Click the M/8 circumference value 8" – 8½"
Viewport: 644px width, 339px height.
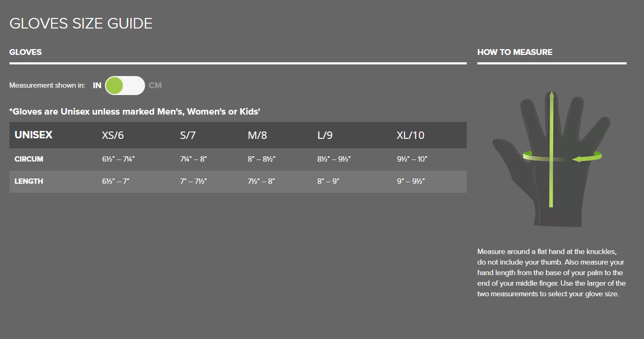[x=262, y=159]
